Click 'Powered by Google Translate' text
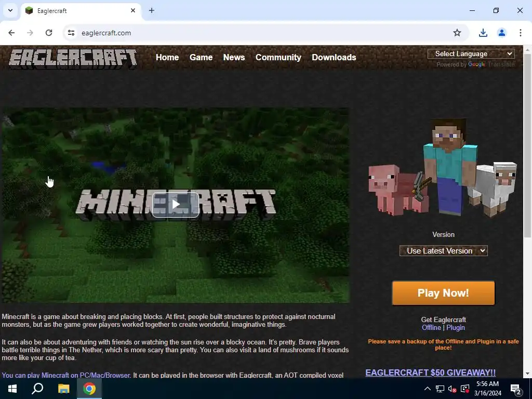Screen dimensions: 532x399 (475, 64)
